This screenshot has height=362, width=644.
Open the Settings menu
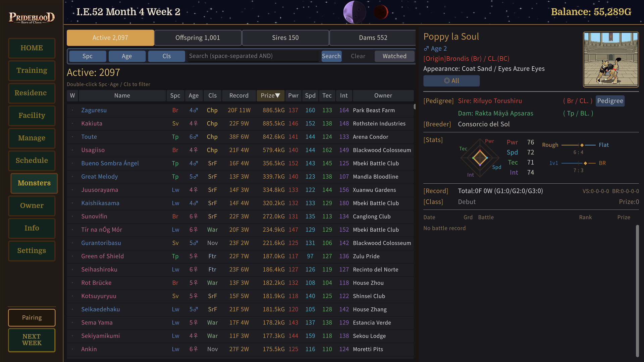(32, 250)
